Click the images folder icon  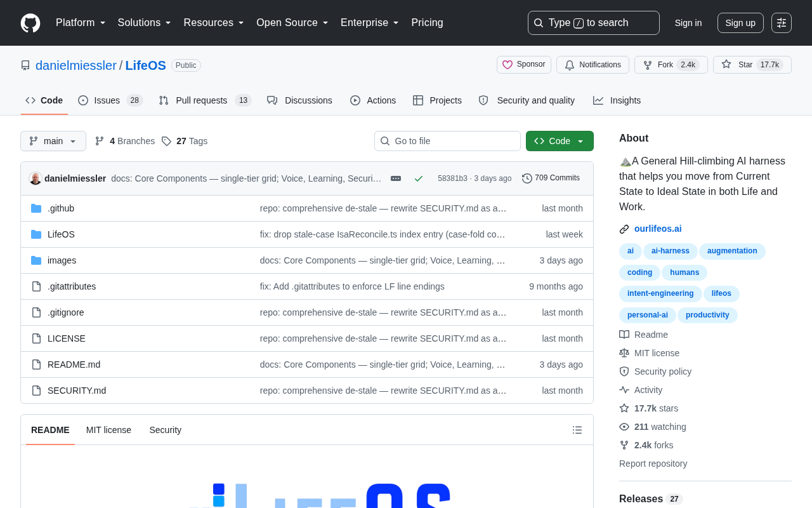pyautogui.click(x=36, y=260)
